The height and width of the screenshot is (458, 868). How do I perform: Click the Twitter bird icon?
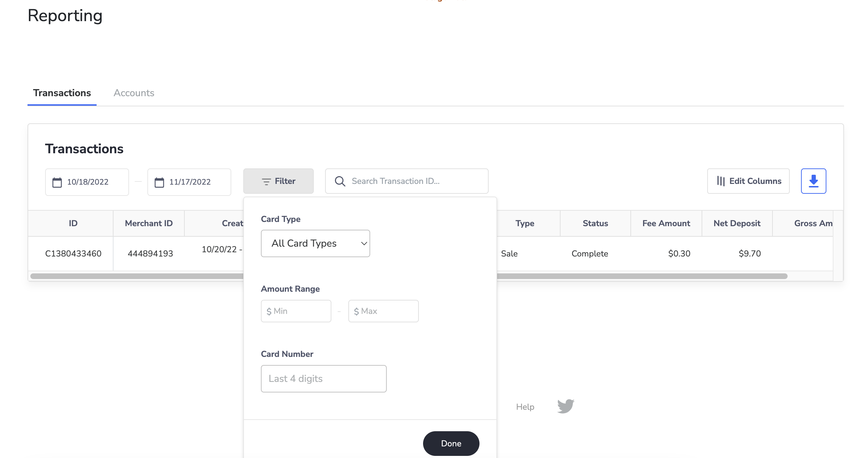(x=564, y=407)
